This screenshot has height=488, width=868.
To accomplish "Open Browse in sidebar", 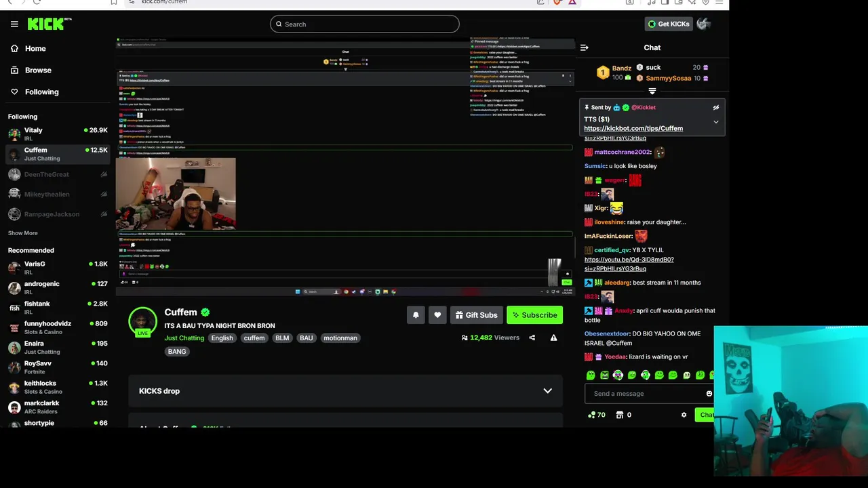I will 38,70.
